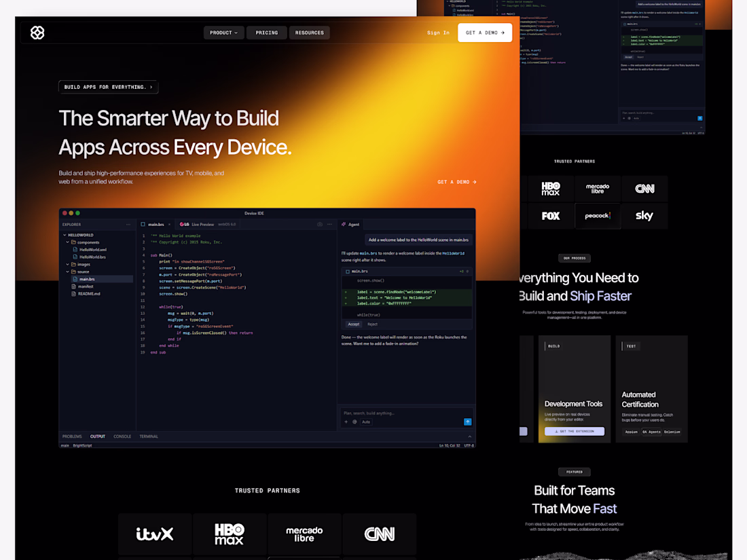The width and height of the screenshot is (747, 560).
Task: Switch to the Terminal panel tab
Action: point(149,436)
